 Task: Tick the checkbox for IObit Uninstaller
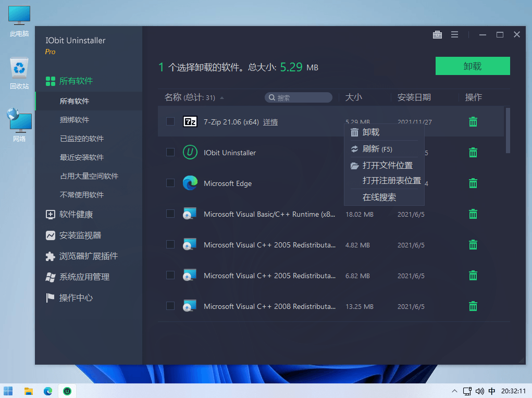170,152
